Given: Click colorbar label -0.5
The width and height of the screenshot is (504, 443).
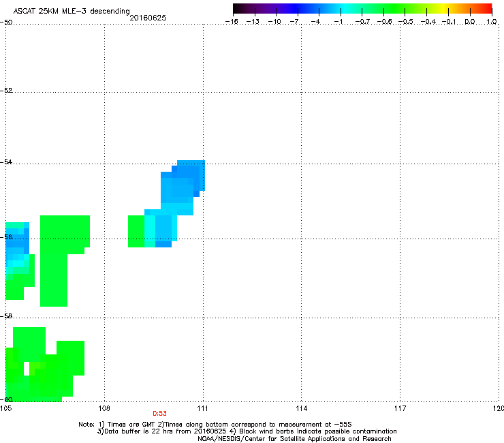Looking at the screenshot, I should [x=406, y=22].
